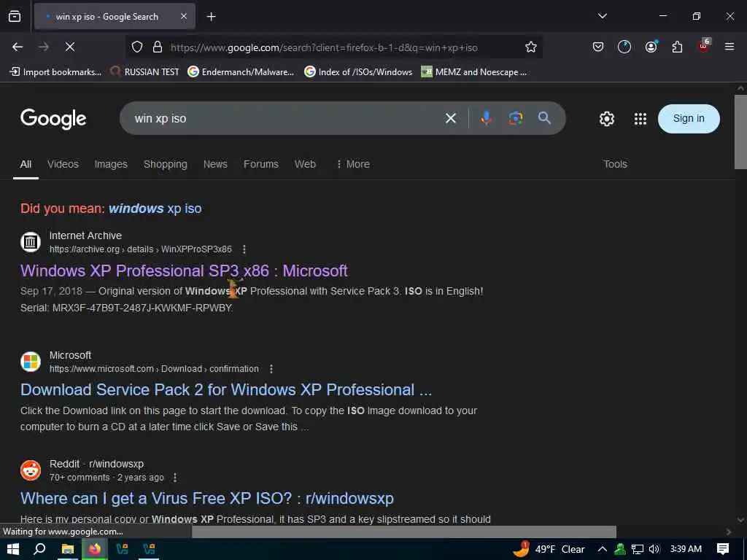Close the 'win xp iso - Google Search' tab
The width and height of the screenshot is (747, 560).
183,16
